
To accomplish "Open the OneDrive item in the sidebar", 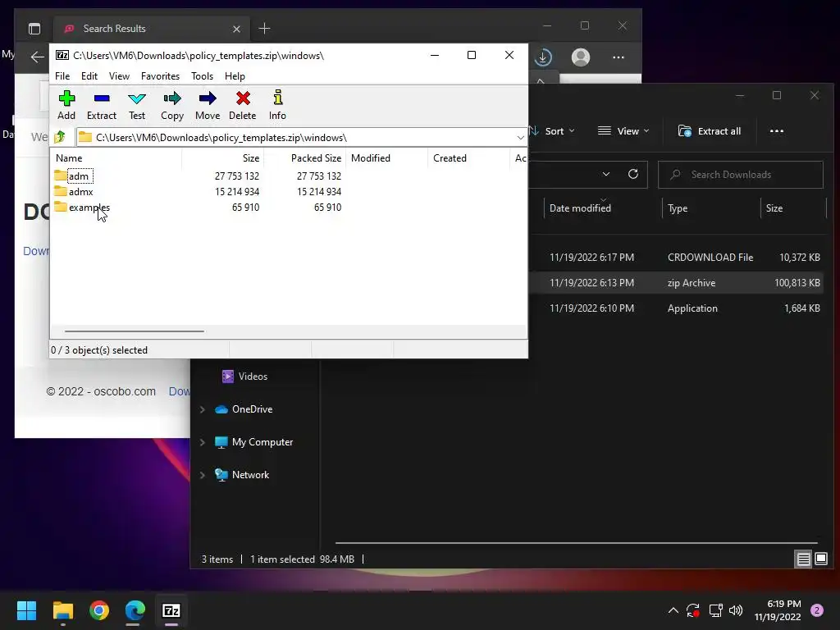I will (x=252, y=409).
